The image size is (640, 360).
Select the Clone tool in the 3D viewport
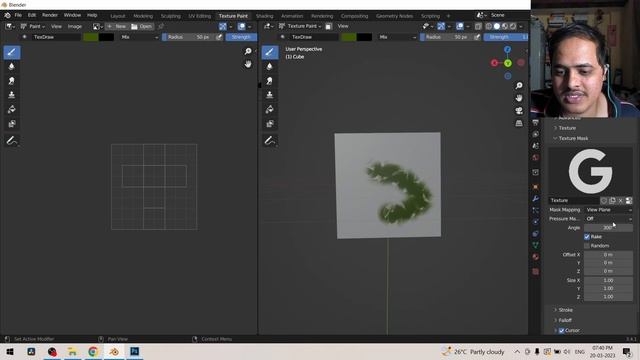pyautogui.click(x=269, y=95)
